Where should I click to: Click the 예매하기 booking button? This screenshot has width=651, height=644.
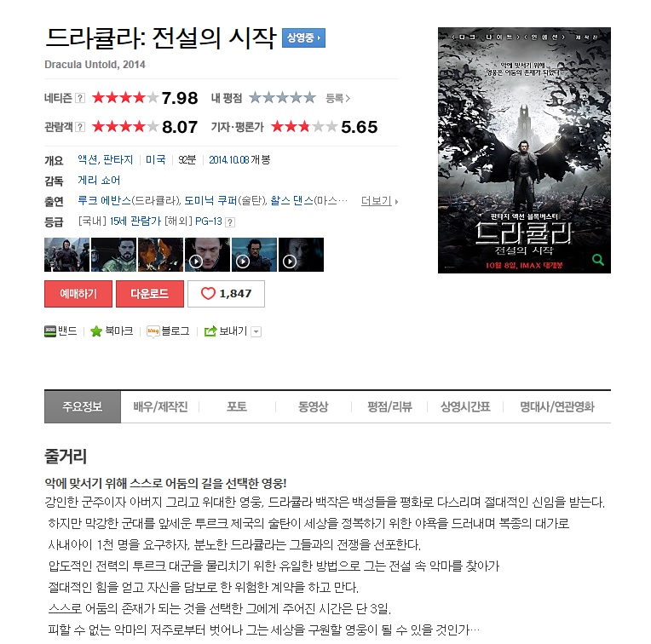78,294
